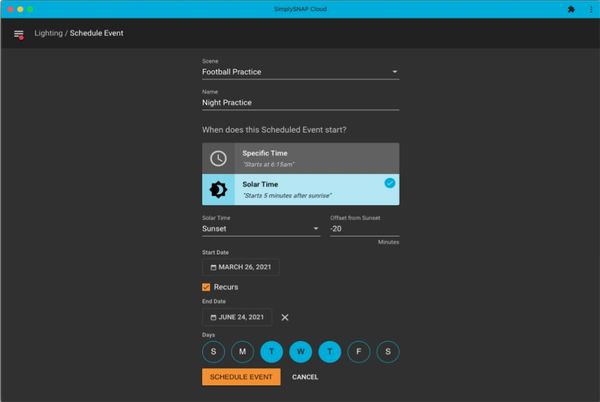Click the Cancel button
Image resolution: width=600 pixels, height=402 pixels.
pos(305,377)
